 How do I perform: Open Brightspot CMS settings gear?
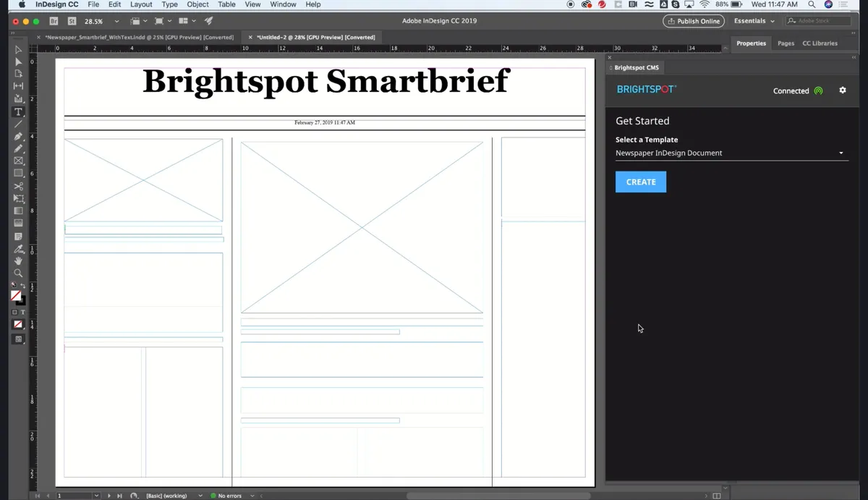[x=842, y=90]
